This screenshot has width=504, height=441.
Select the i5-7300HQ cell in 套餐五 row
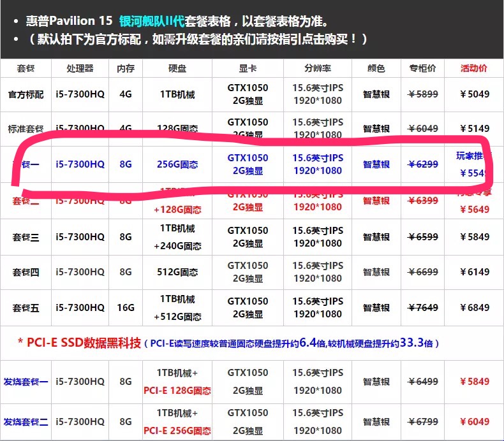pos(80,308)
